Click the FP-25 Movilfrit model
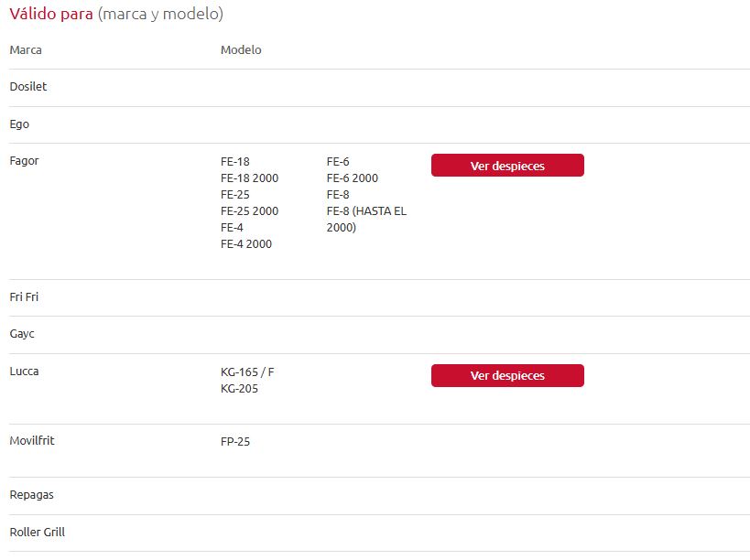The image size is (750, 560). click(x=235, y=442)
